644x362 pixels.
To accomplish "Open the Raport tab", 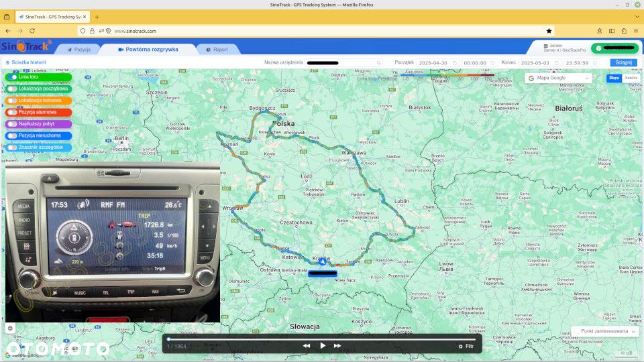I will point(217,49).
